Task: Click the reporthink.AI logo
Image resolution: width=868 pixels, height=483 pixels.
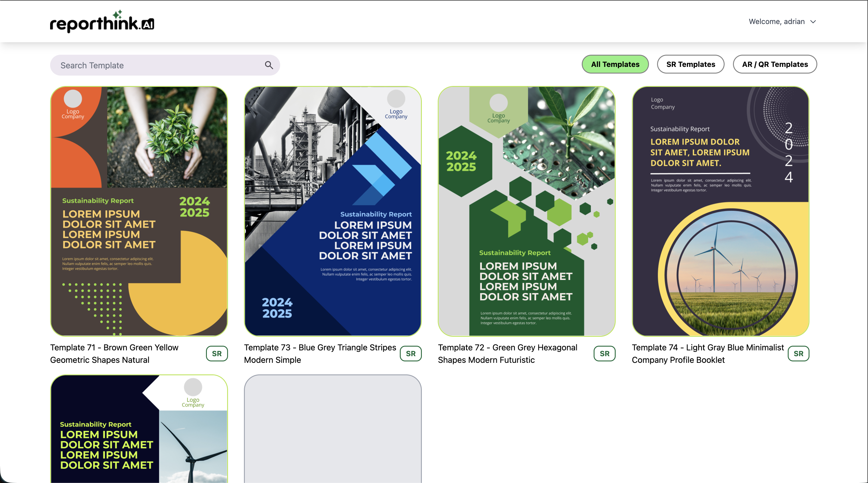Action: click(101, 21)
